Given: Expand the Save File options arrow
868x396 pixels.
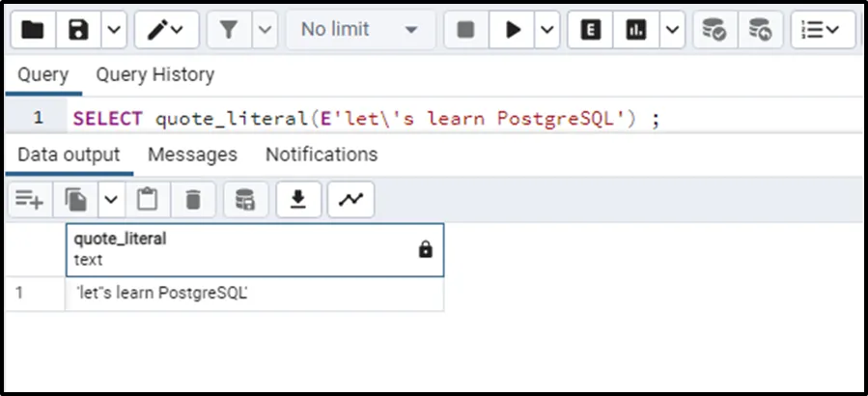Looking at the screenshot, I should 113,30.
